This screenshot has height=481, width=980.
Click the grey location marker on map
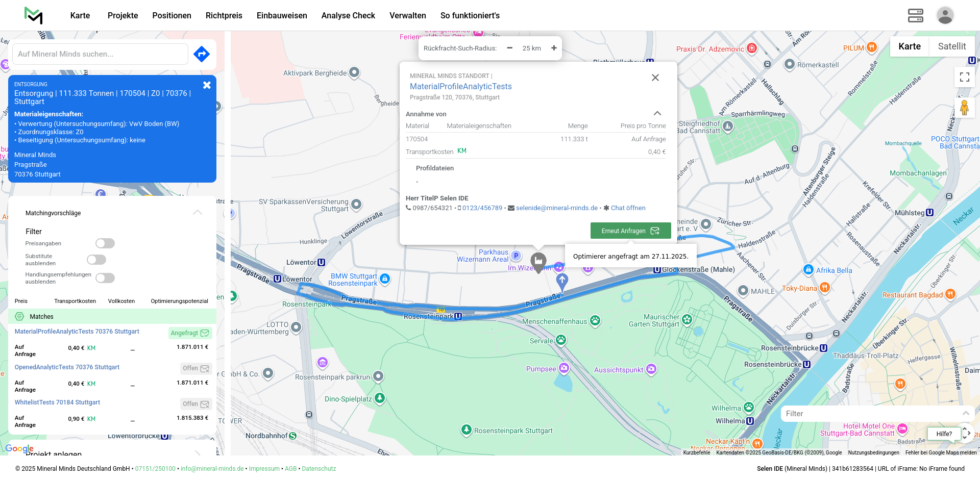(538, 262)
